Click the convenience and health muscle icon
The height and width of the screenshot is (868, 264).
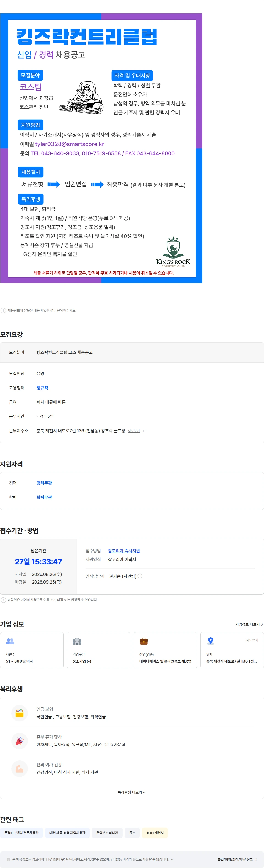click(x=20, y=769)
